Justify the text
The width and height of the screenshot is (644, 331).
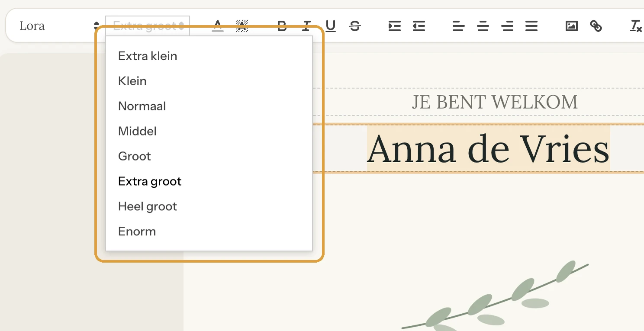click(x=531, y=26)
